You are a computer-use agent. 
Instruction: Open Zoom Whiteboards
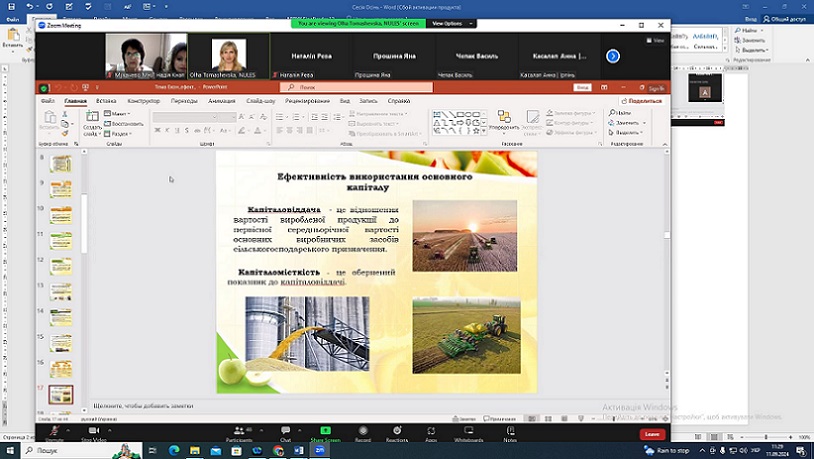pyautogui.click(x=469, y=433)
